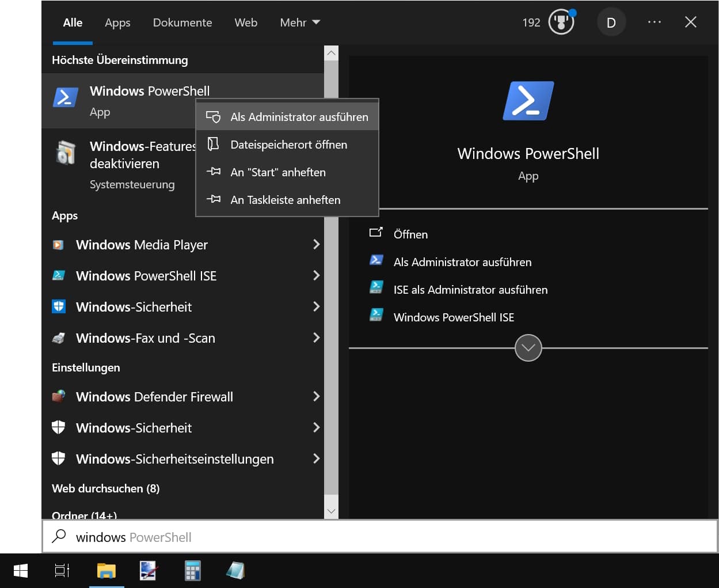Click the search magnifier icon in search box

[x=59, y=536]
